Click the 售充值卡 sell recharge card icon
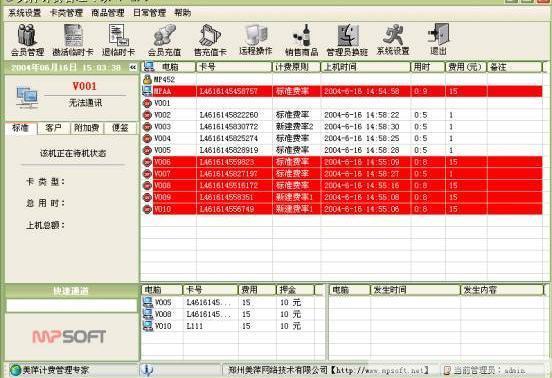 210,40
